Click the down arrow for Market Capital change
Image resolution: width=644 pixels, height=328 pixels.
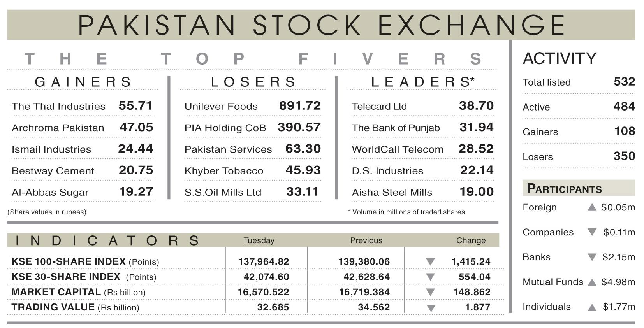point(430,292)
